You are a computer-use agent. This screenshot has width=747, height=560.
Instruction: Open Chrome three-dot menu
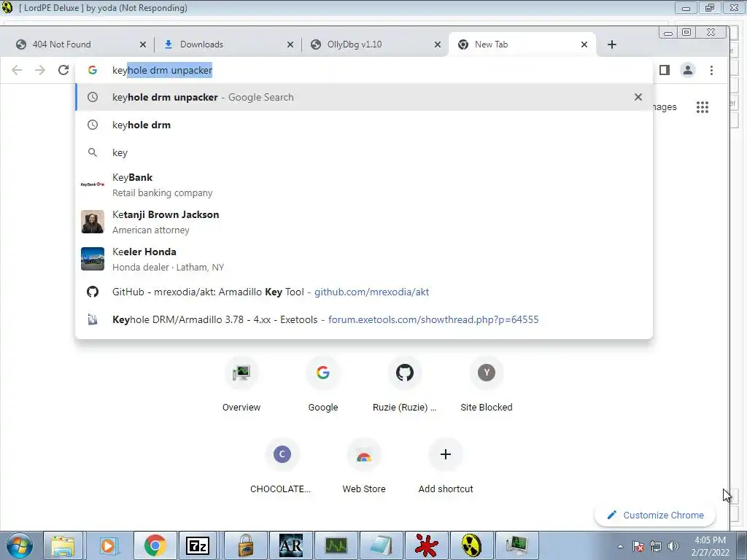(x=711, y=70)
